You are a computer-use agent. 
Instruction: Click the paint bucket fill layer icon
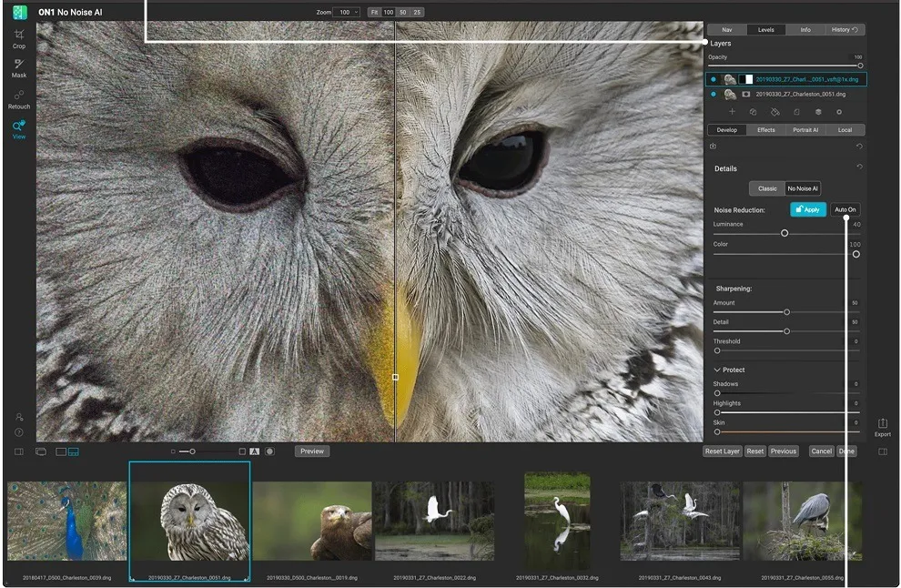pyautogui.click(x=774, y=112)
